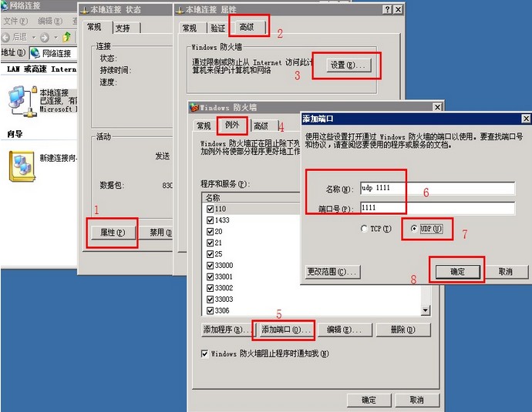Select the TCP radio button
532x412 pixels.
pyautogui.click(x=364, y=229)
